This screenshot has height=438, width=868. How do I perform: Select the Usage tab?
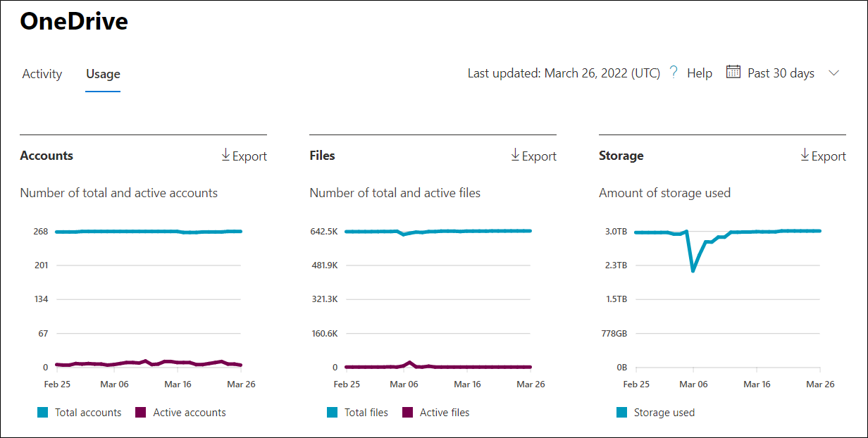(103, 74)
